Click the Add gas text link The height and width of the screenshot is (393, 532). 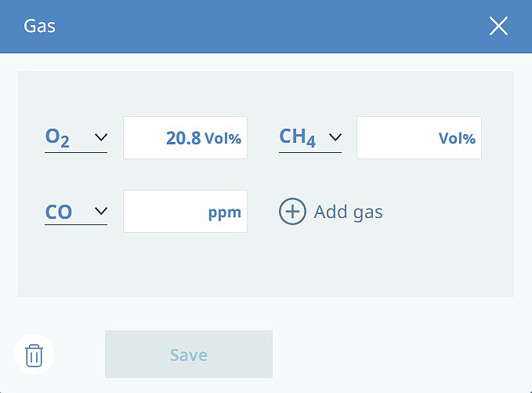pos(349,212)
